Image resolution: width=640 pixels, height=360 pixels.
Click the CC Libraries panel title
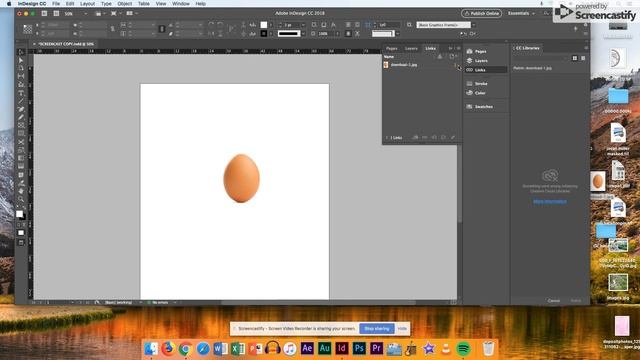(x=527, y=48)
